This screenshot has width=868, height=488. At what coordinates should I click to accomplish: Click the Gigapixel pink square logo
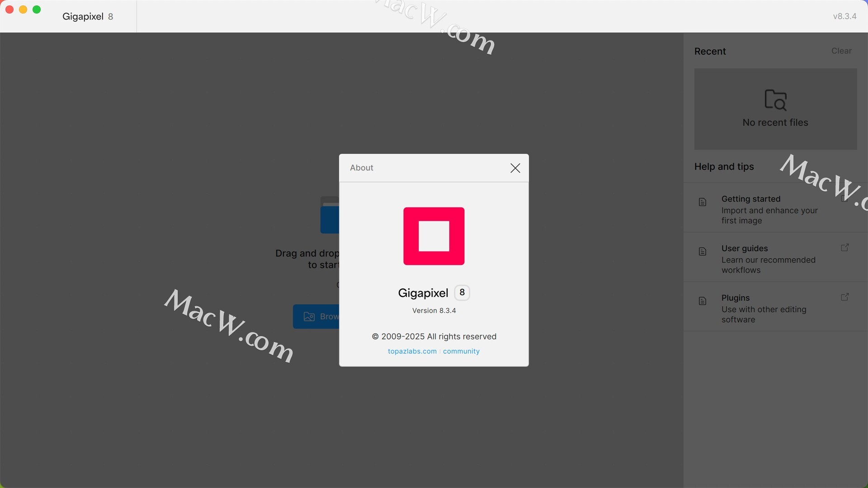pos(434,236)
